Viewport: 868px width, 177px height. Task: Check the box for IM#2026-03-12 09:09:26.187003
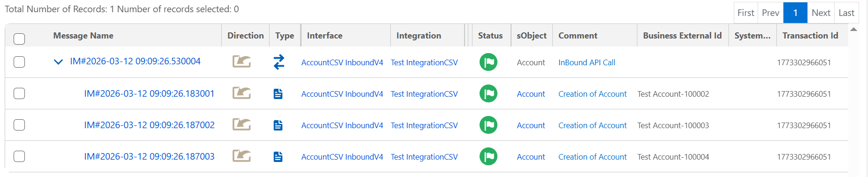(x=19, y=156)
